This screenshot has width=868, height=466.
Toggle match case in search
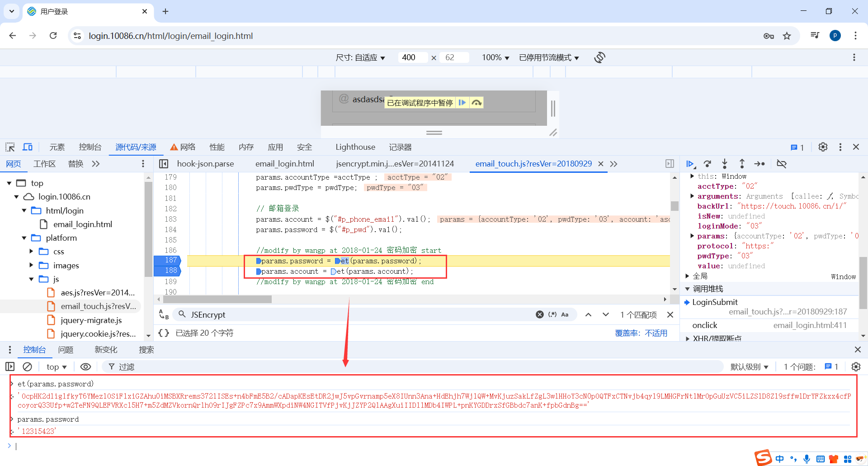point(565,314)
